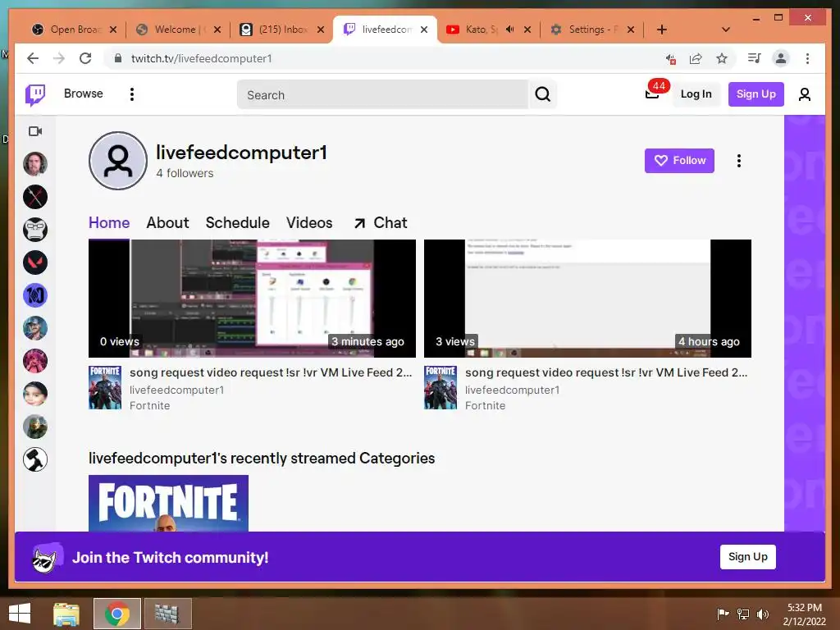Open the notifications inbox with 44 badge
840x630 pixels.
tap(652, 94)
